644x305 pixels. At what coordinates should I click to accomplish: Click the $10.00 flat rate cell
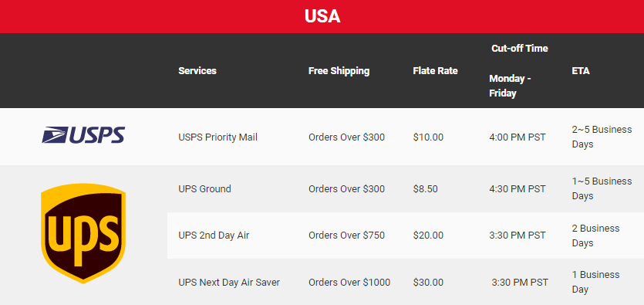click(x=428, y=137)
